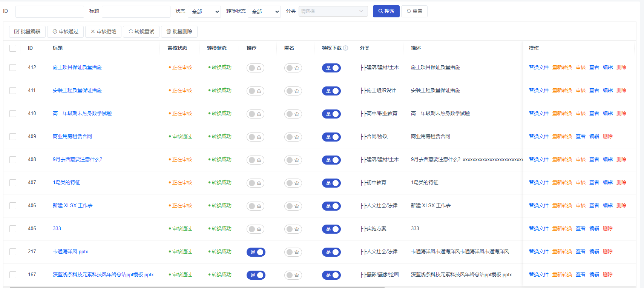This screenshot has height=288, width=644.
Task: Click category cell 初中教育
Action: (373, 182)
